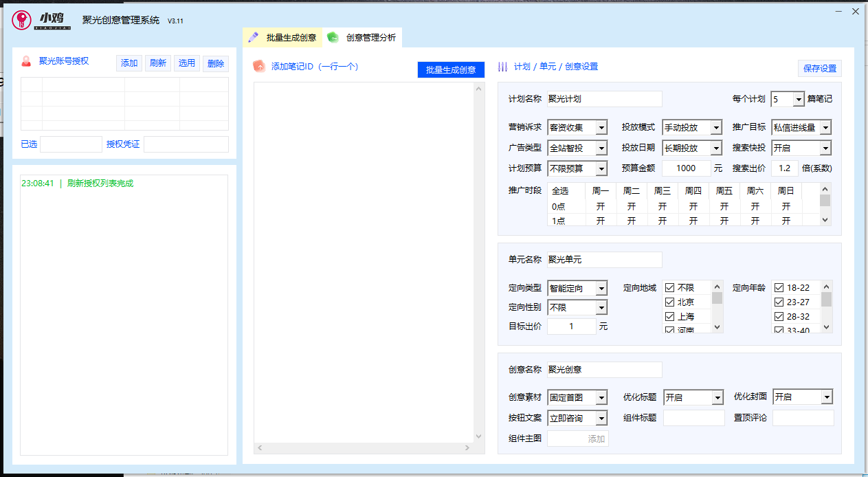Image resolution: width=868 pixels, height=477 pixels.
Task: Click the 搜索出价 input field
Action: (785, 168)
